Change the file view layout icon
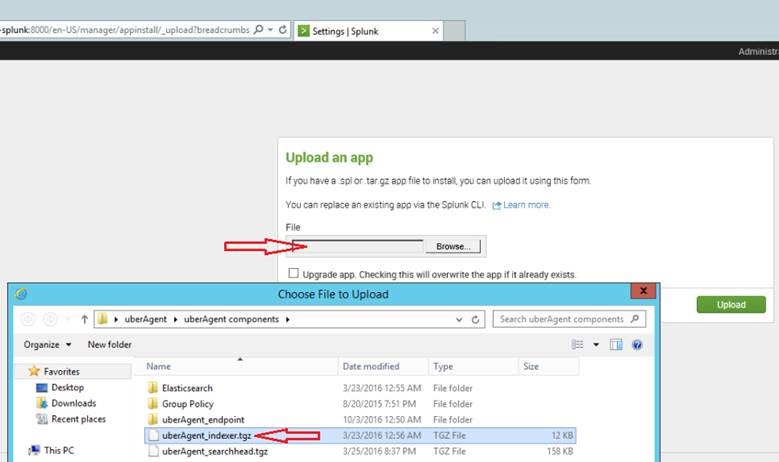 click(577, 345)
